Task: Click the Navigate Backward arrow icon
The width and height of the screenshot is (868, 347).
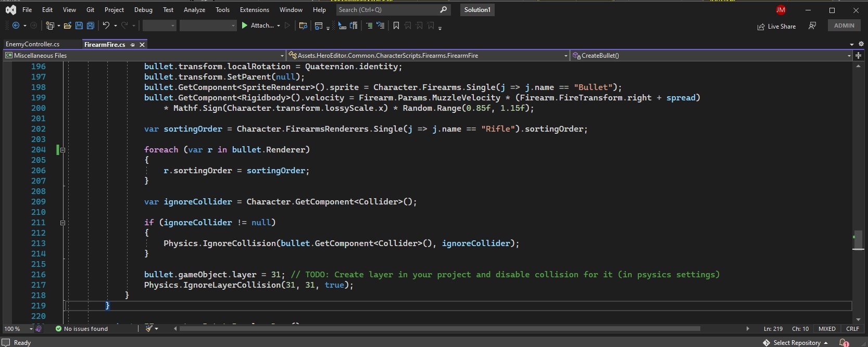Action: coord(16,25)
